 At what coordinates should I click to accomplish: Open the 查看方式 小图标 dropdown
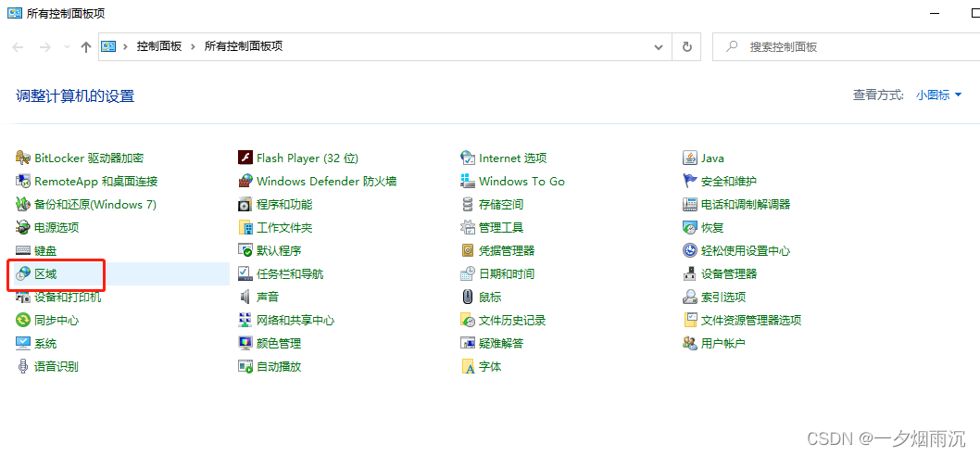939,95
